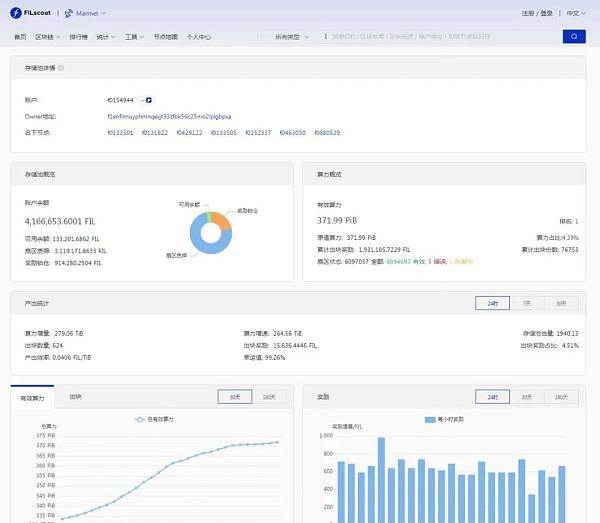
Task: Click the tallest bar in 奖励 chart
Action: 381,480
